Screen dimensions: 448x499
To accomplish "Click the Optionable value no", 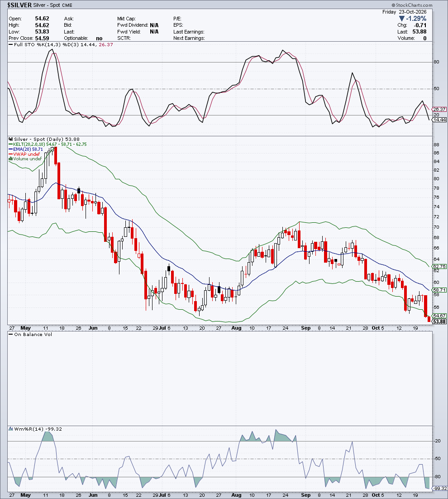I will 99,38.
